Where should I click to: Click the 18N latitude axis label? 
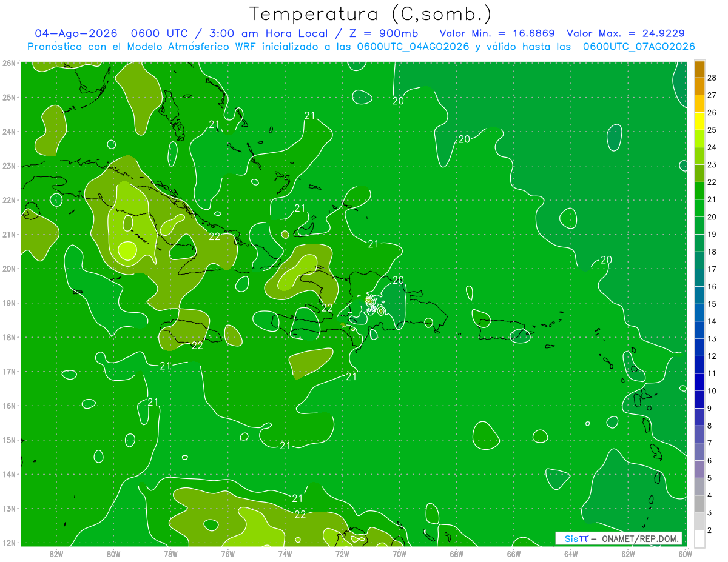(9, 337)
